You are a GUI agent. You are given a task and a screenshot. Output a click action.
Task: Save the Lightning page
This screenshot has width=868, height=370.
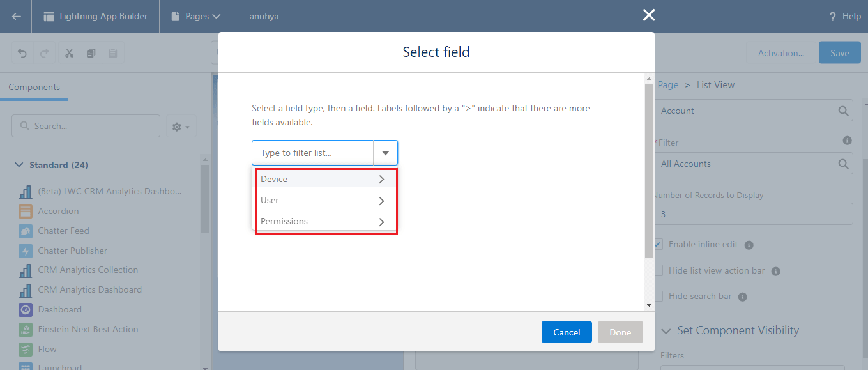(839, 52)
